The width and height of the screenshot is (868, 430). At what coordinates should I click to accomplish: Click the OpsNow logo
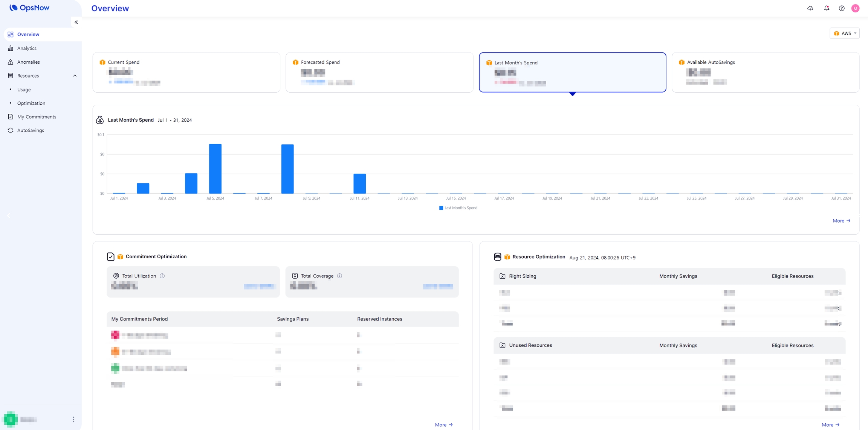click(29, 8)
